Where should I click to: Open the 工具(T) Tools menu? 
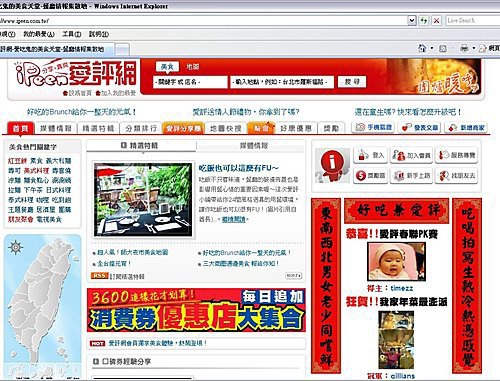tap(72, 34)
